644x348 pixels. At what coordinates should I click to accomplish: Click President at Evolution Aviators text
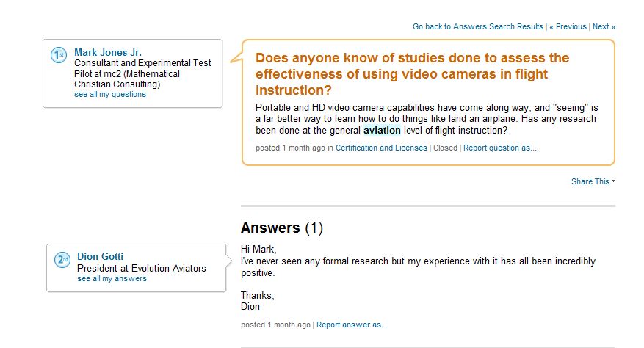click(x=142, y=268)
